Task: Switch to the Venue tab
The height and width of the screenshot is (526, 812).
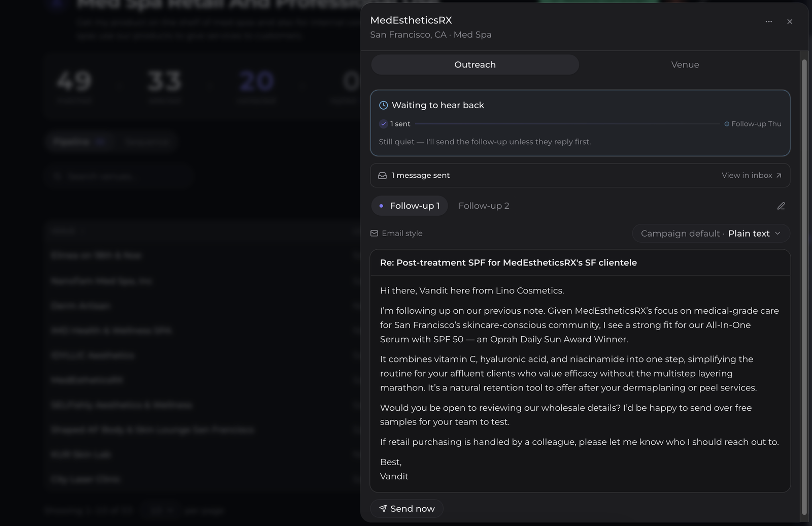Action: point(685,64)
